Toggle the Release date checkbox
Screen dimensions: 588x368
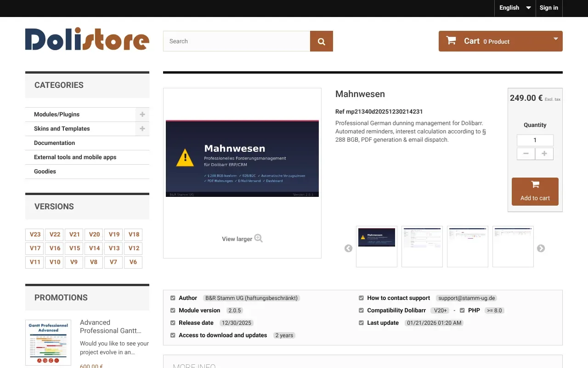coord(173,323)
